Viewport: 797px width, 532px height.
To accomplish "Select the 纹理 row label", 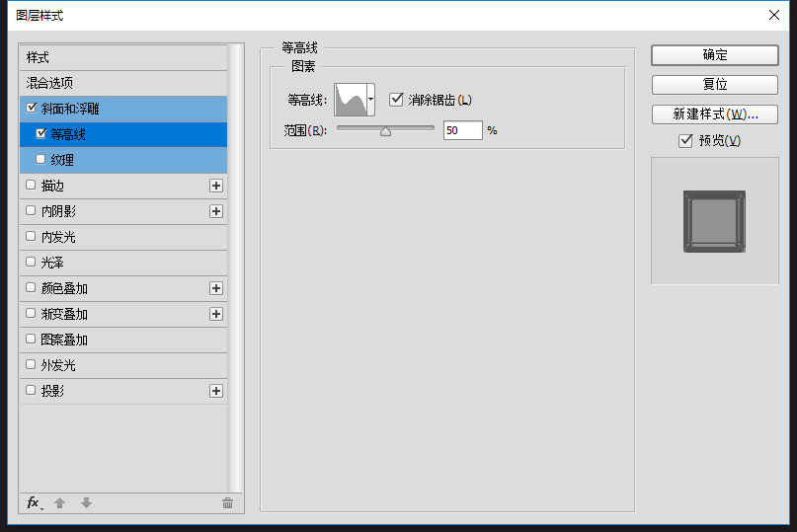I will tap(62, 160).
